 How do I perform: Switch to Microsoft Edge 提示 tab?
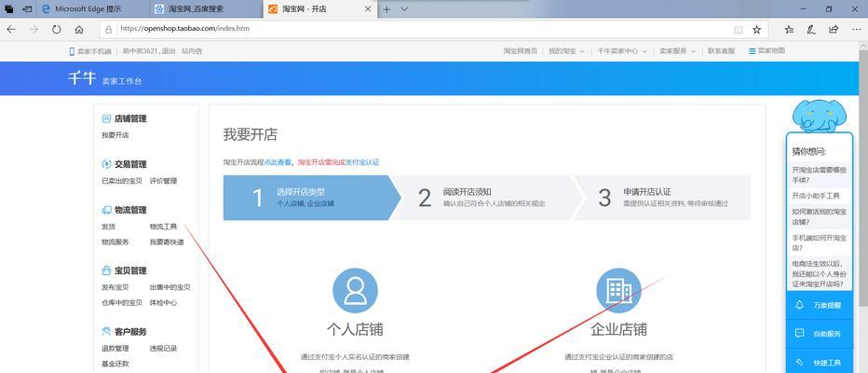[x=92, y=9]
